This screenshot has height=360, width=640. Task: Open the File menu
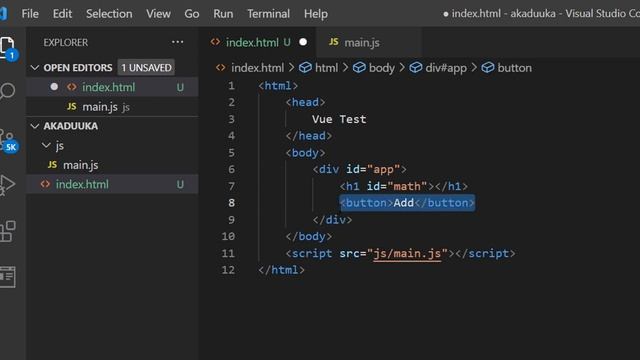(30, 13)
